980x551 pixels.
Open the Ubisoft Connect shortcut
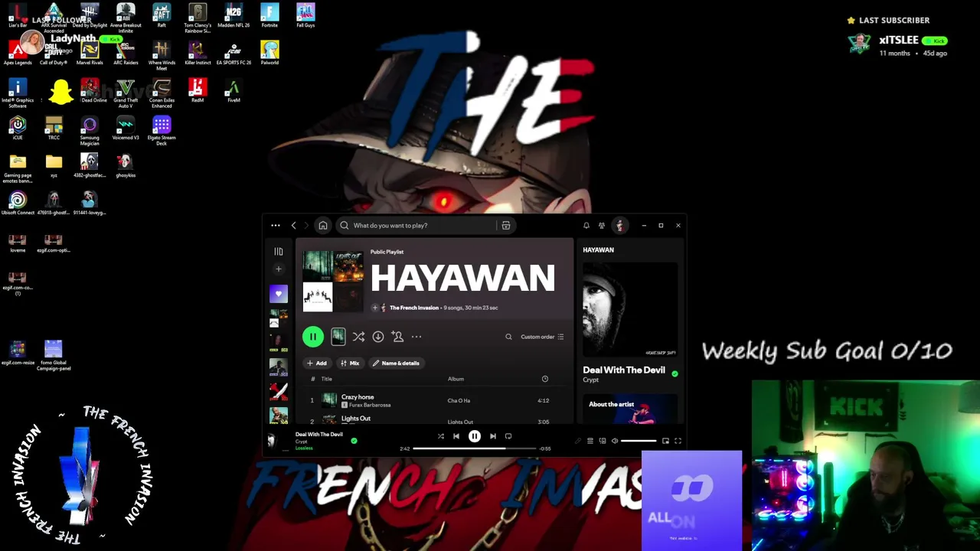pos(18,203)
